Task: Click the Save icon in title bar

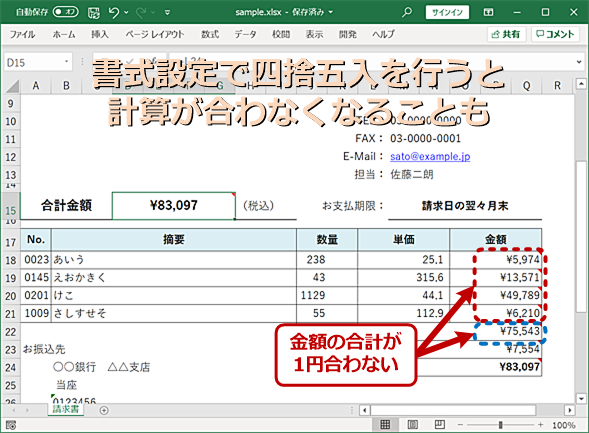Action: coord(94,13)
